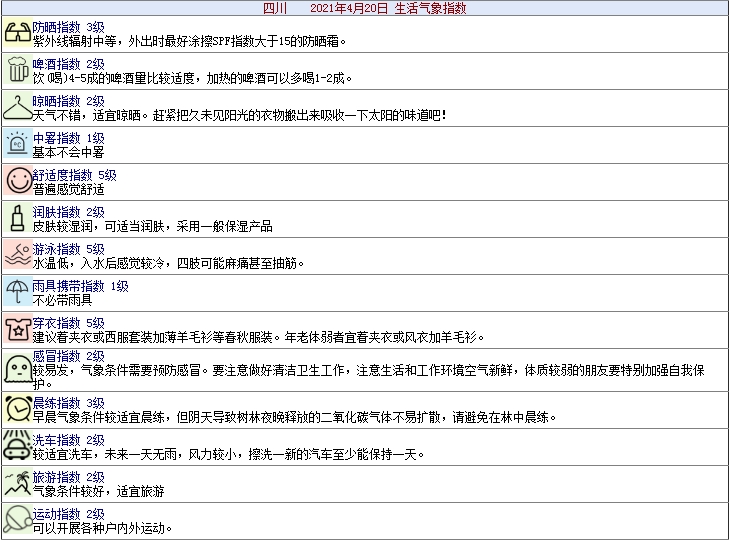Click the palm tree travel icon

[17, 484]
